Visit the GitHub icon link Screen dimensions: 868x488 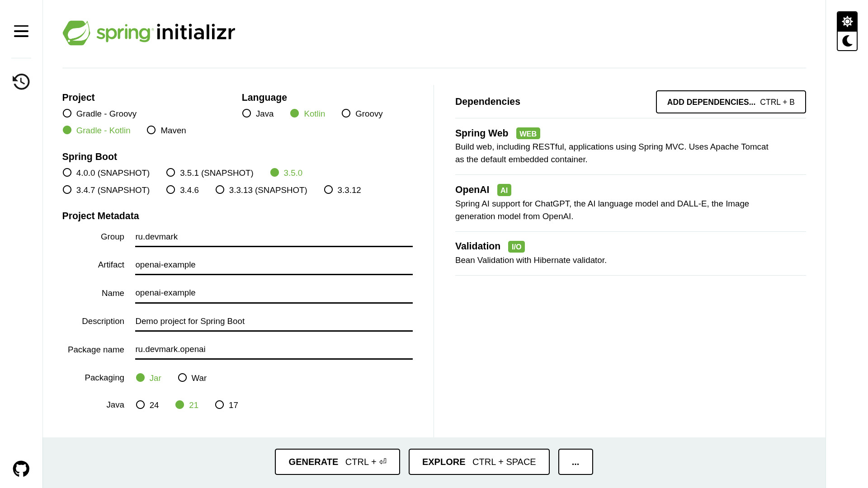click(x=21, y=469)
